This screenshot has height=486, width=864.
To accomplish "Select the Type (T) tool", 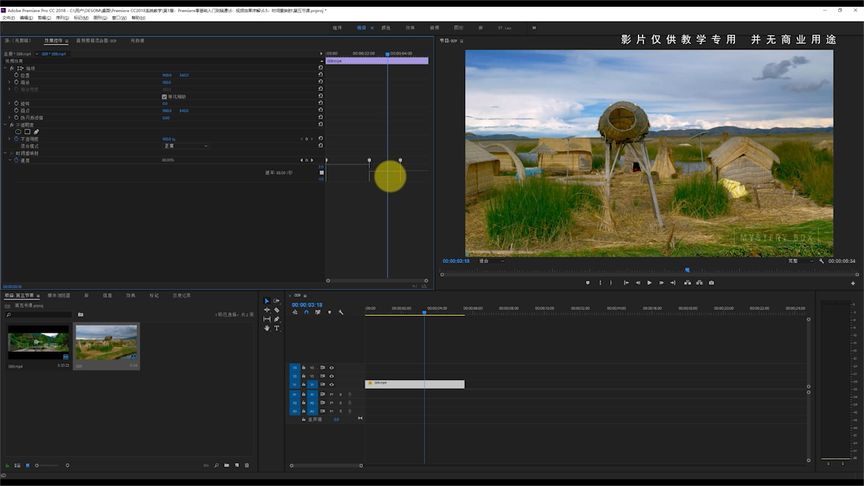I will (277, 328).
